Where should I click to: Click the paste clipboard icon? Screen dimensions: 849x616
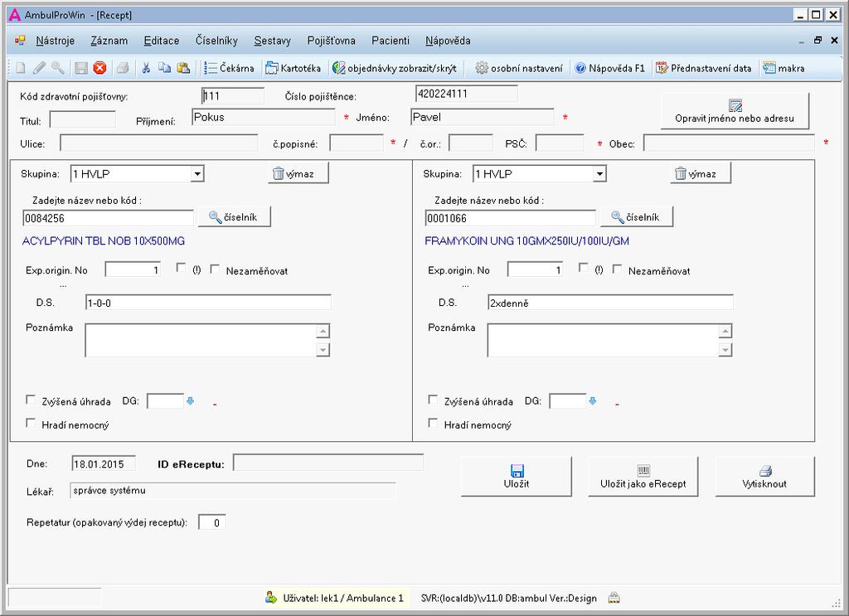click(x=183, y=68)
